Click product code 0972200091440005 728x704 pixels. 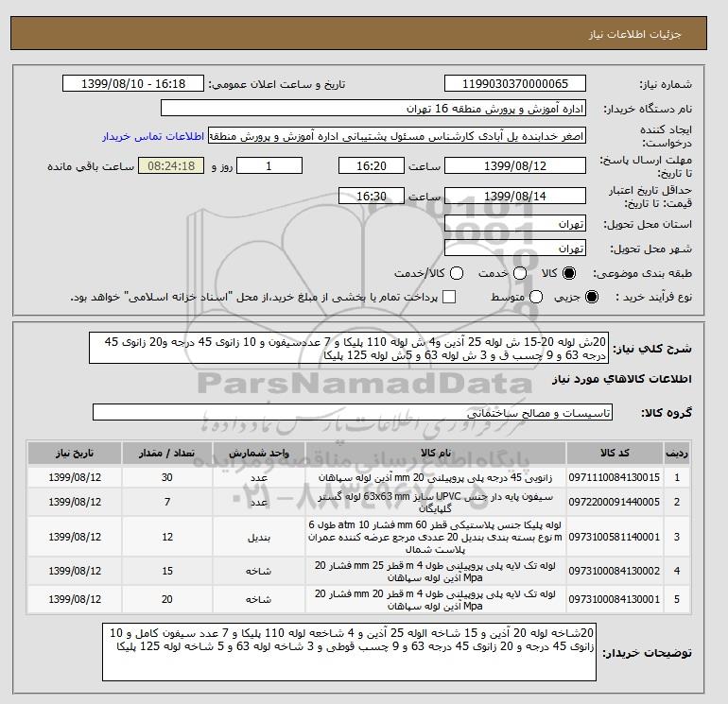[615, 502]
